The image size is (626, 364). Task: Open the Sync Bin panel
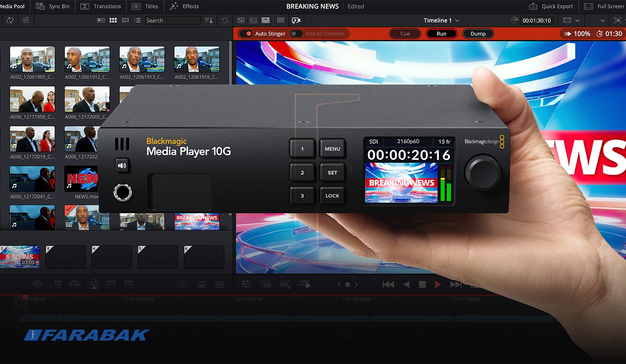52,7
